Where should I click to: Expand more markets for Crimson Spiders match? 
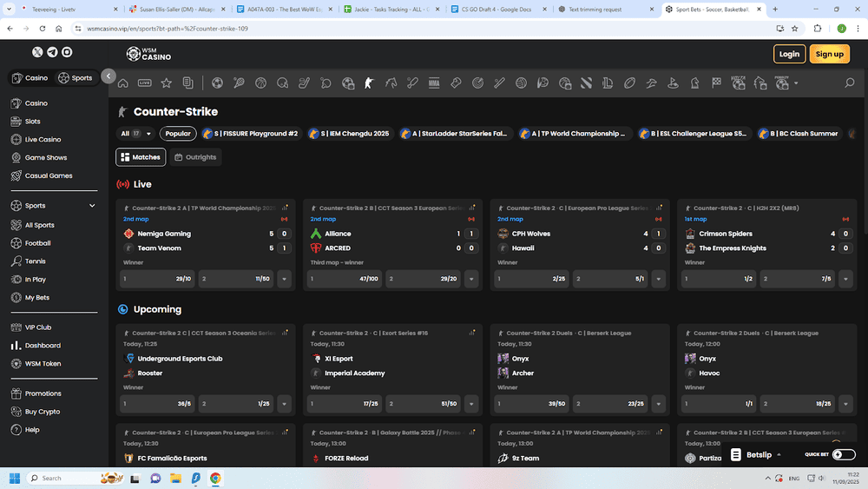coord(845,279)
